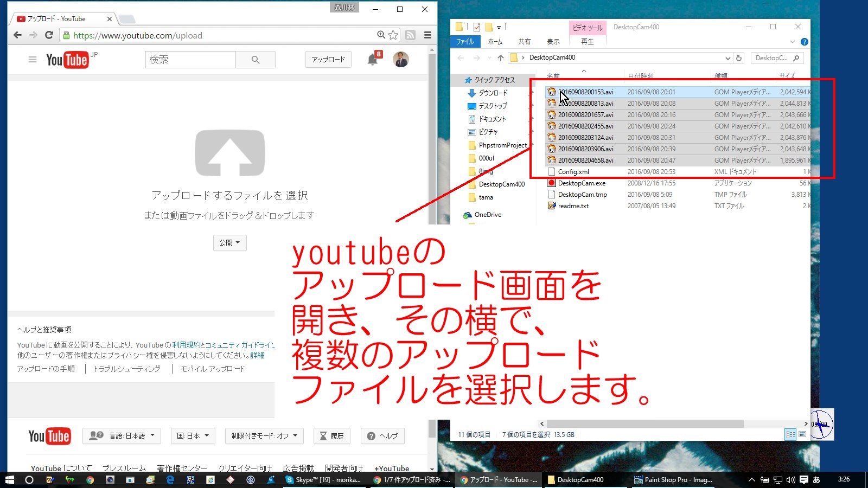Viewport: 868px width, 488px height.
Task: Show hidden system tray icons
Action: pyautogui.click(x=751, y=480)
